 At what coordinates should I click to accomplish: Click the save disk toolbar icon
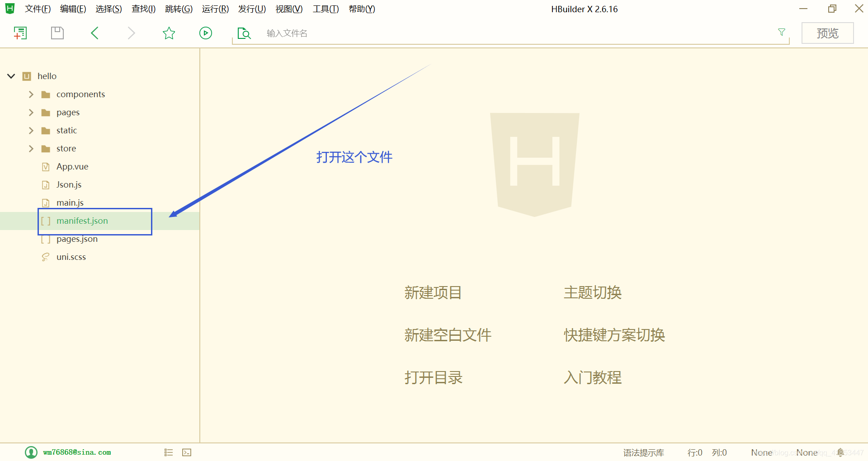pos(57,33)
